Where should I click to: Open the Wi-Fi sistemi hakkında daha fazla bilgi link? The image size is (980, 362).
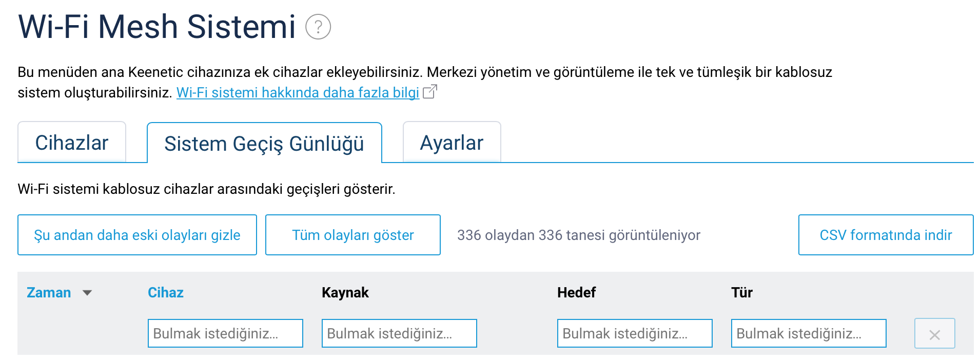(x=298, y=92)
